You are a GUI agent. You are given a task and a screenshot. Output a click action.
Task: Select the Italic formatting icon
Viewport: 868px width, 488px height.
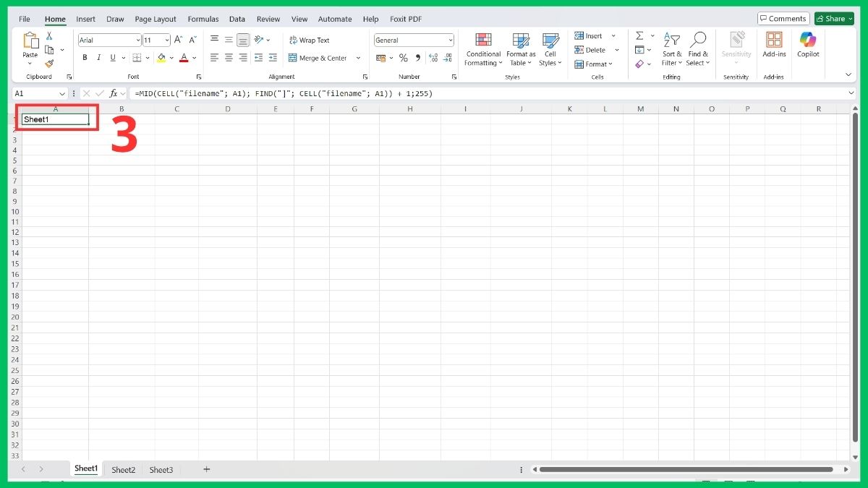(x=98, y=57)
